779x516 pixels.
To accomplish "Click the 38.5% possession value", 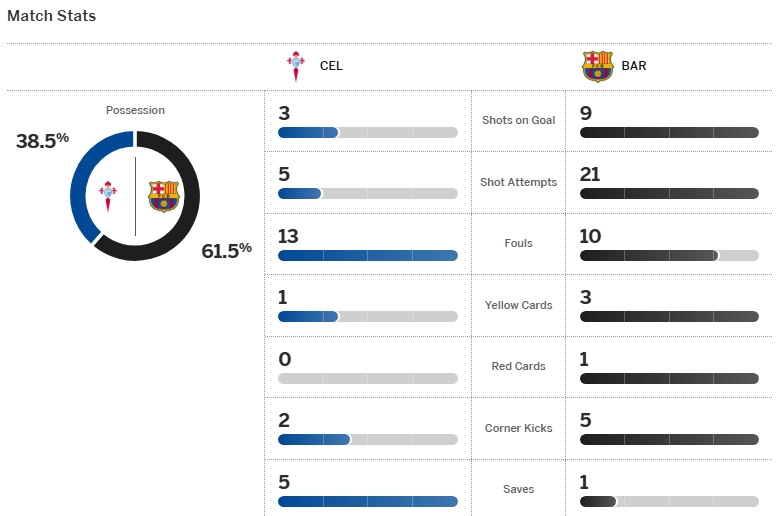I will click(42, 141).
